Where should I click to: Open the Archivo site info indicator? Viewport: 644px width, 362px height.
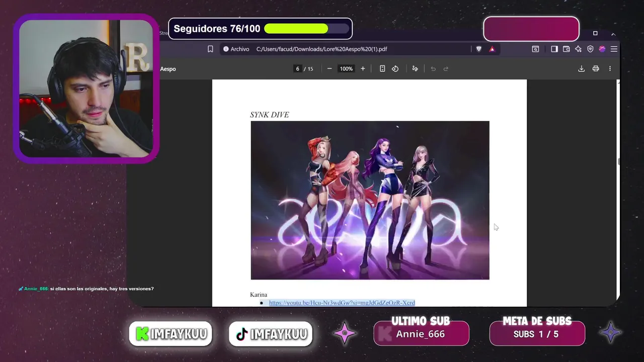pos(236,49)
